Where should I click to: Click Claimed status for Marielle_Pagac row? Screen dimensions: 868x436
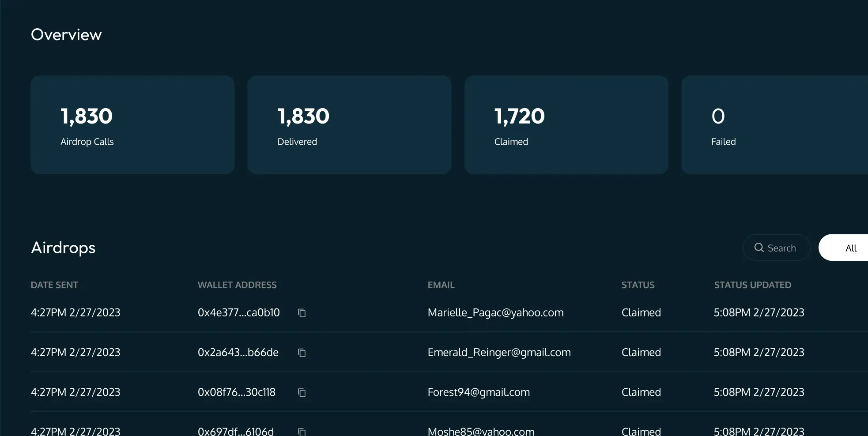click(641, 312)
